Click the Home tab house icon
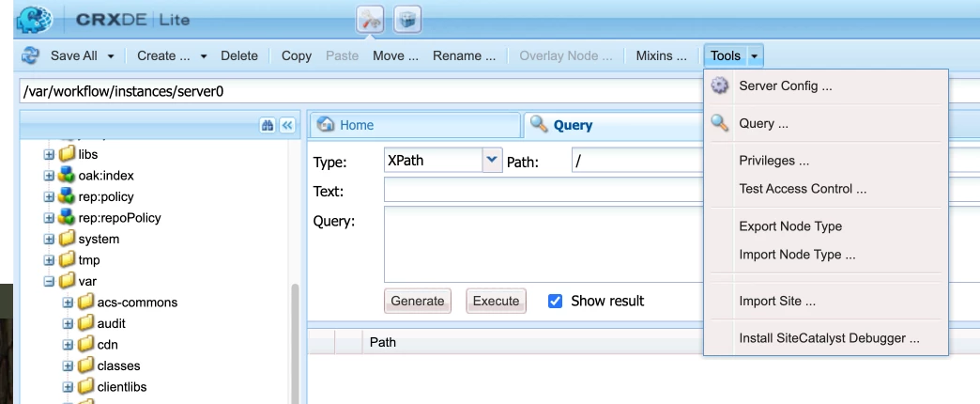Viewport: 980px width, 404px height. tap(325, 124)
